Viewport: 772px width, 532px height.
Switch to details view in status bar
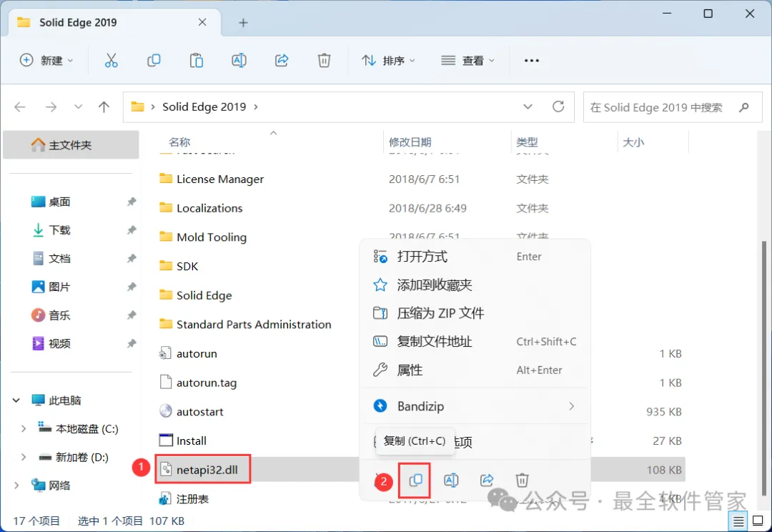click(x=738, y=521)
